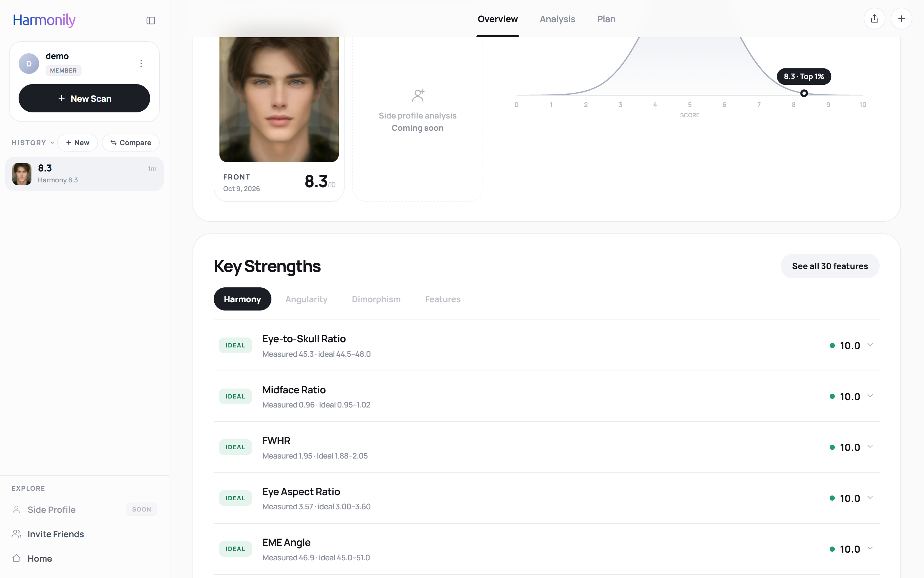This screenshot has height=578, width=924.
Task: Select the Angularity filter tab
Action: pyautogui.click(x=306, y=299)
